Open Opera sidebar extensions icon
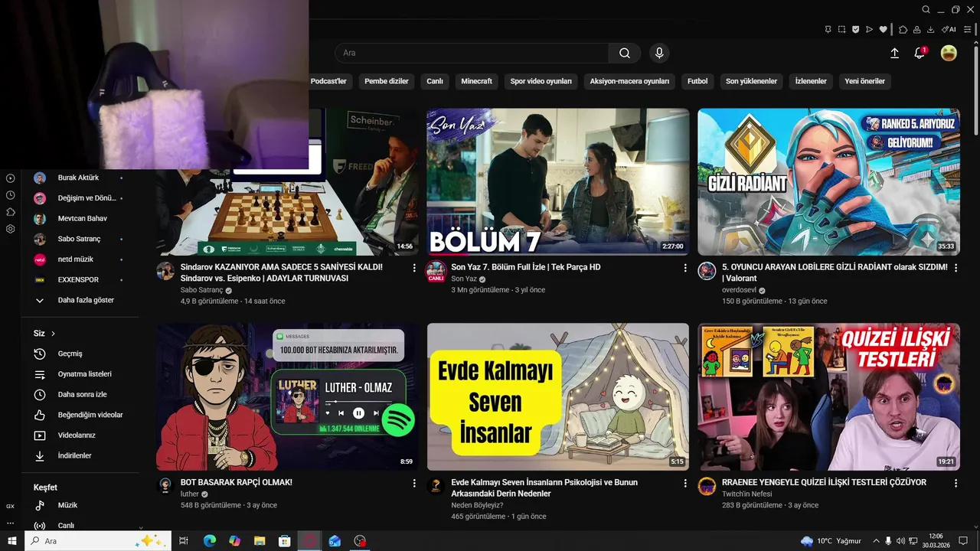 [11, 212]
